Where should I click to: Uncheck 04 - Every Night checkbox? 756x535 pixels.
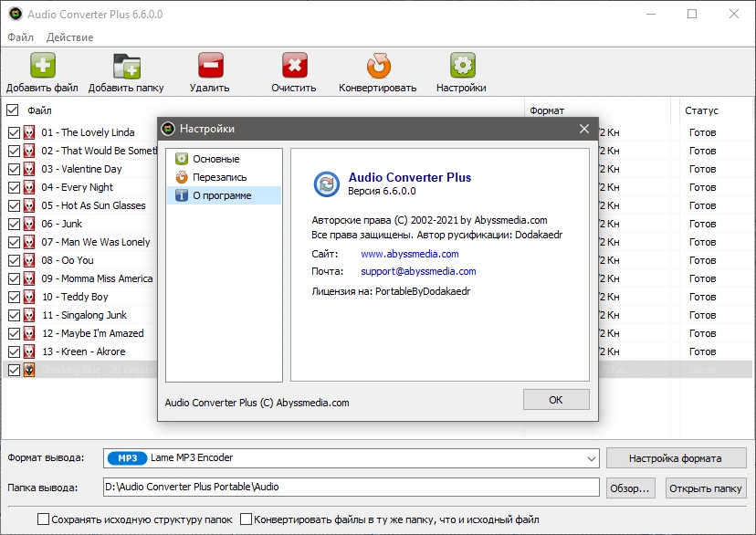[15, 187]
